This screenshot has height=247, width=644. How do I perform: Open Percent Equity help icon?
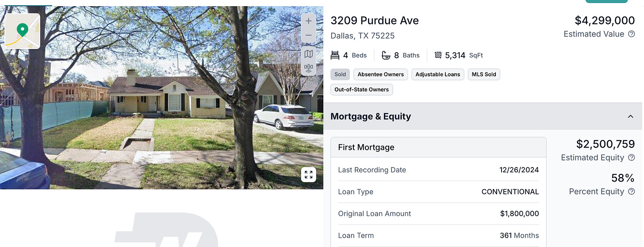coord(631,191)
